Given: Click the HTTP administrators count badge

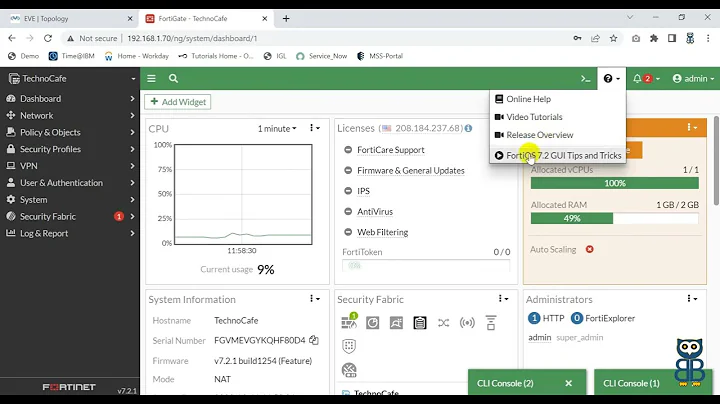Looking at the screenshot, I should coord(534,318).
